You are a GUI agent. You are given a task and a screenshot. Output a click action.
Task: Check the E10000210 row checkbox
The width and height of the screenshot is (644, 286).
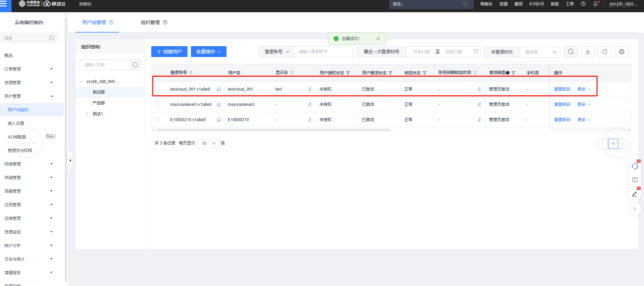point(157,120)
